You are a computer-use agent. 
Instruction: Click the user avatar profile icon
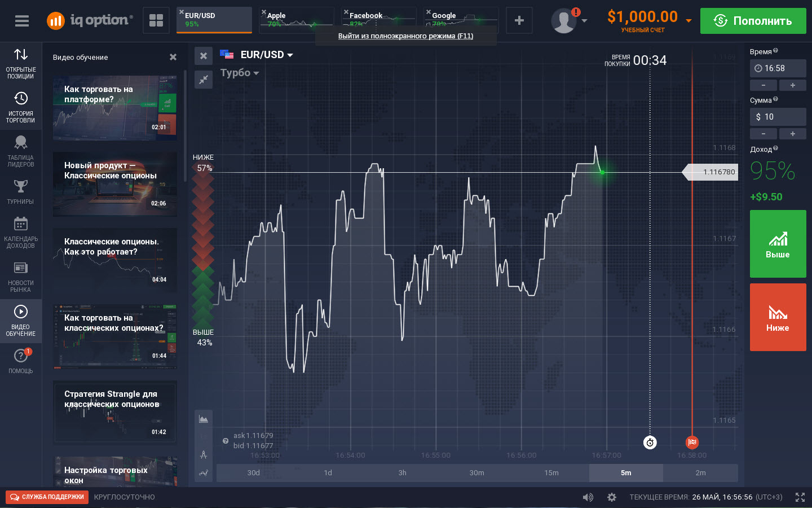coord(564,21)
